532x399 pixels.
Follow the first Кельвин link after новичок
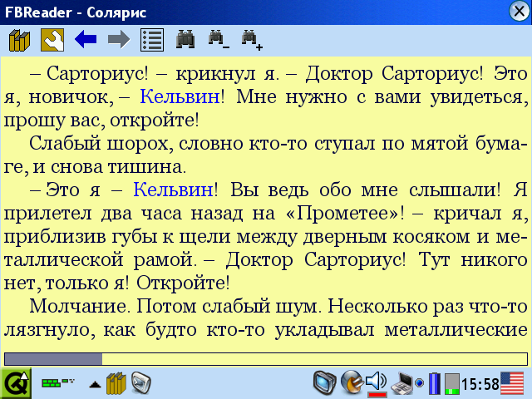pos(180,96)
